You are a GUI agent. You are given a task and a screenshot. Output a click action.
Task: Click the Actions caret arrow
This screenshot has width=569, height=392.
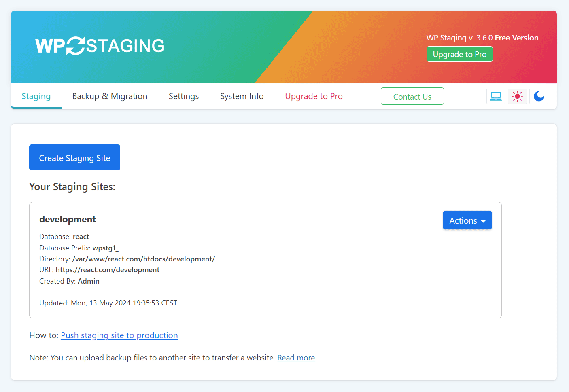click(483, 221)
